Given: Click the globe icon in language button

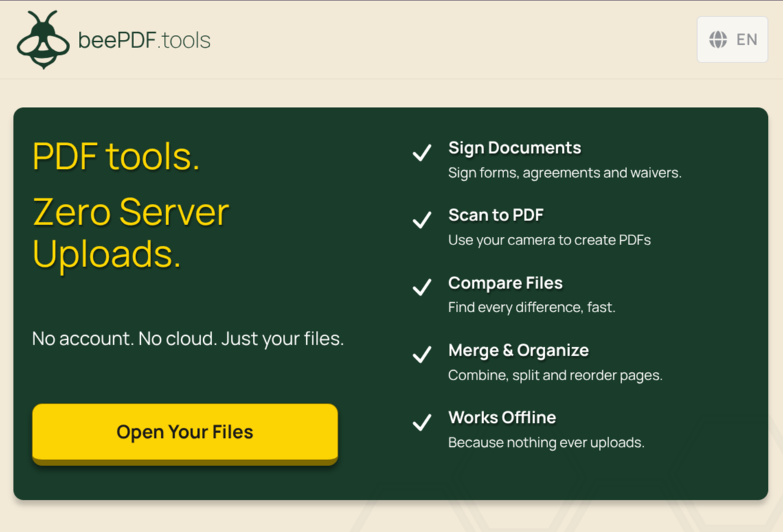Looking at the screenshot, I should [718, 39].
